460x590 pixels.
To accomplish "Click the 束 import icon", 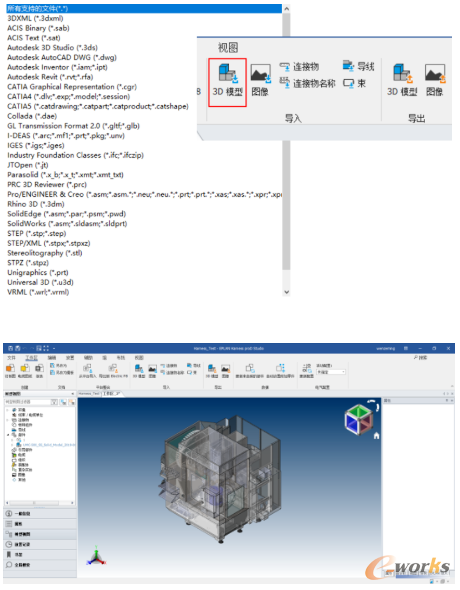I will pos(354,83).
